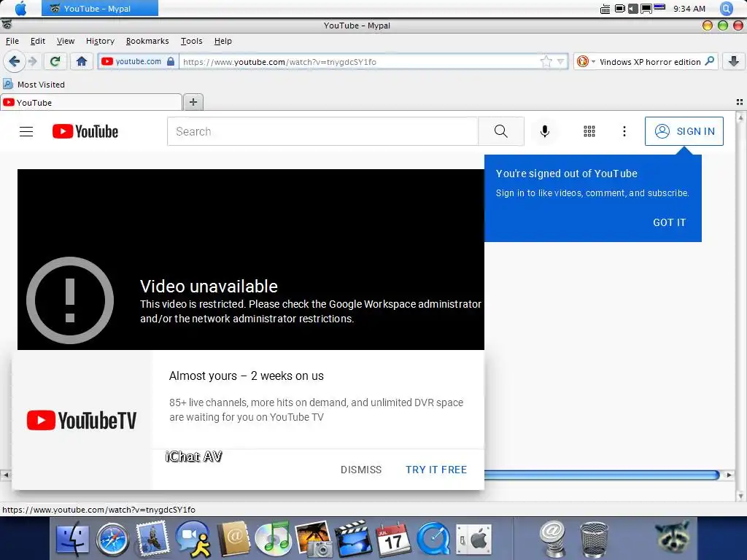
Task: Launch iChat AV from the dock
Action: (x=193, y=540)
